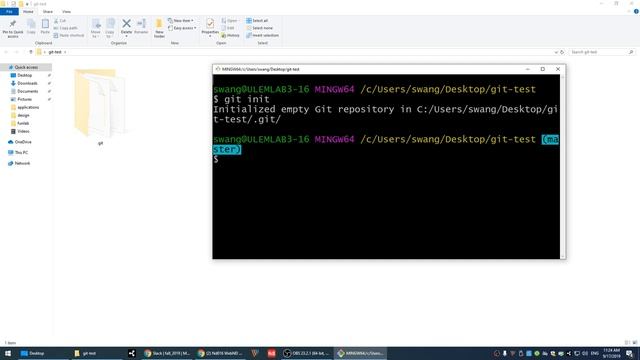Screen dimensions: 640x360
Task: Click the Git Bash title bar icon
Action: pos(218,69)
